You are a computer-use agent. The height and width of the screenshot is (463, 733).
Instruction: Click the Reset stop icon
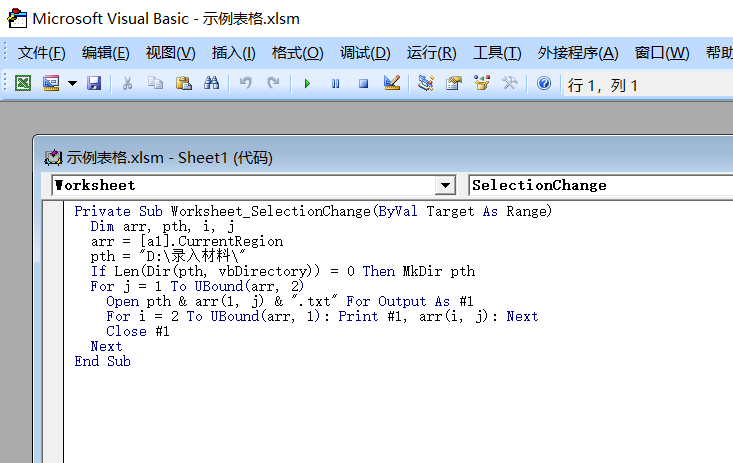(363, 84)
